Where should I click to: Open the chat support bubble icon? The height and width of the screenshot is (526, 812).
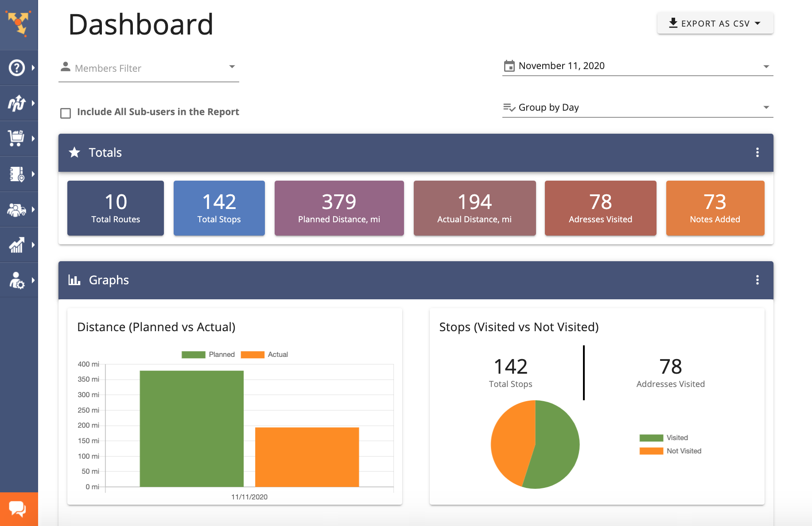pos(18,509)
